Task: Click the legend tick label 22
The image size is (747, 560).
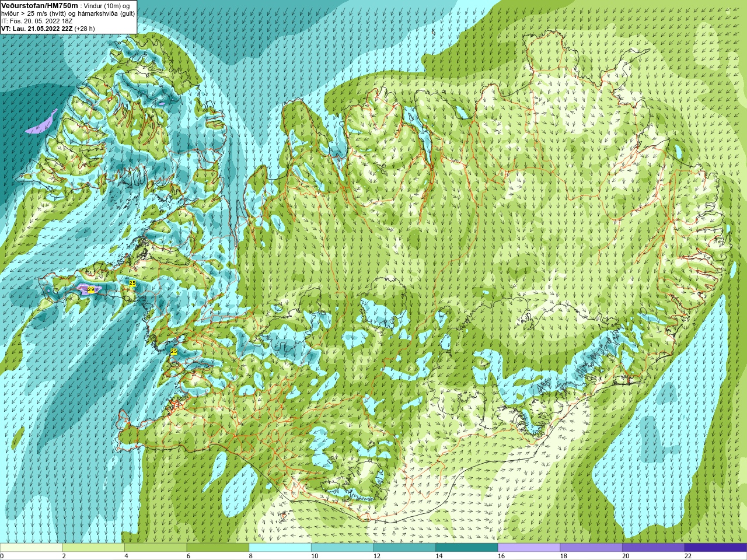Action: (688, 556)
